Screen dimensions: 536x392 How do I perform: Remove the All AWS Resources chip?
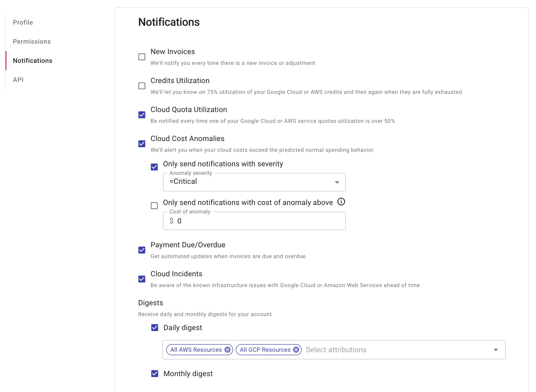tap(227, 350)
